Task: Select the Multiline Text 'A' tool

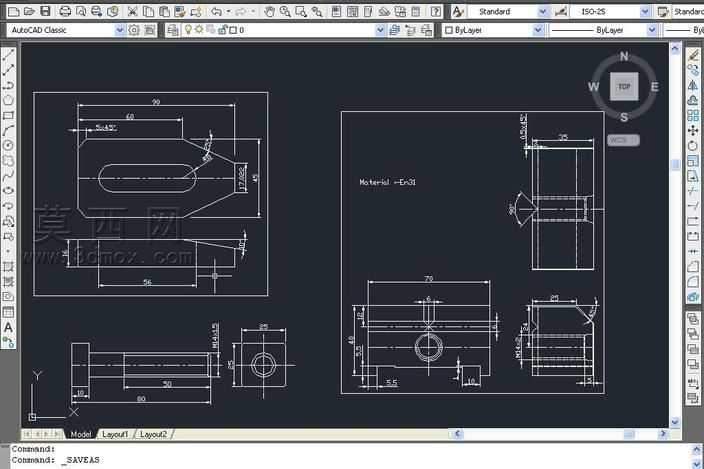Action: pos(8,328)
